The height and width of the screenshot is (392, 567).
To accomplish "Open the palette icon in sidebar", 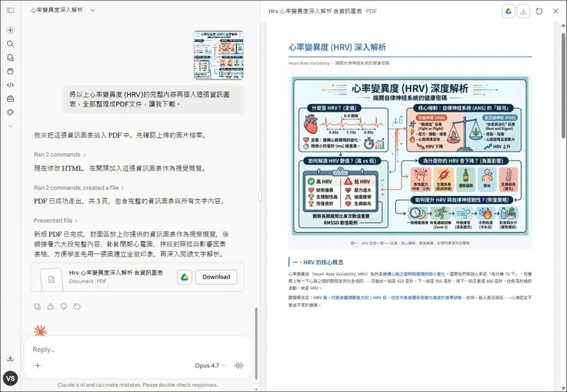I will (10, 113).
